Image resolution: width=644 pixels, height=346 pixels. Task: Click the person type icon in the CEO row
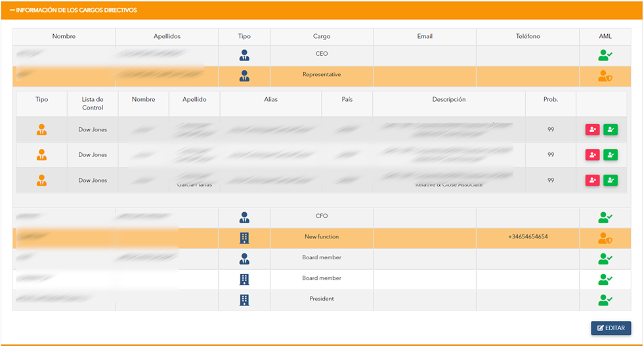click(244, 55)
